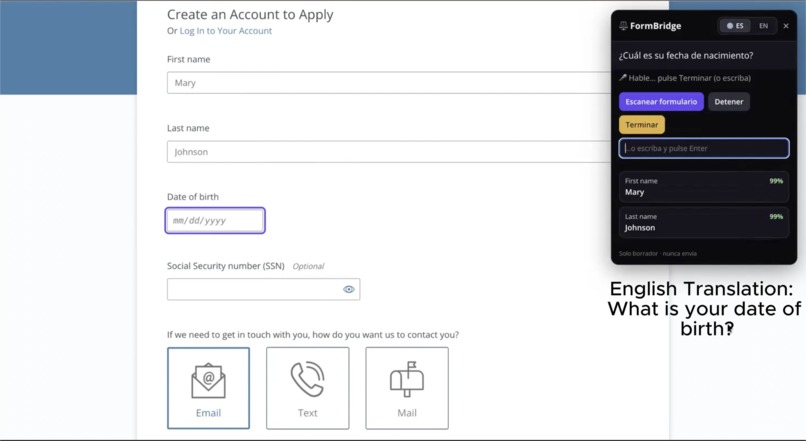The height and width of the screenshot is (441, 806).
Task: Click the Last name input field
Action: (389, 152)
